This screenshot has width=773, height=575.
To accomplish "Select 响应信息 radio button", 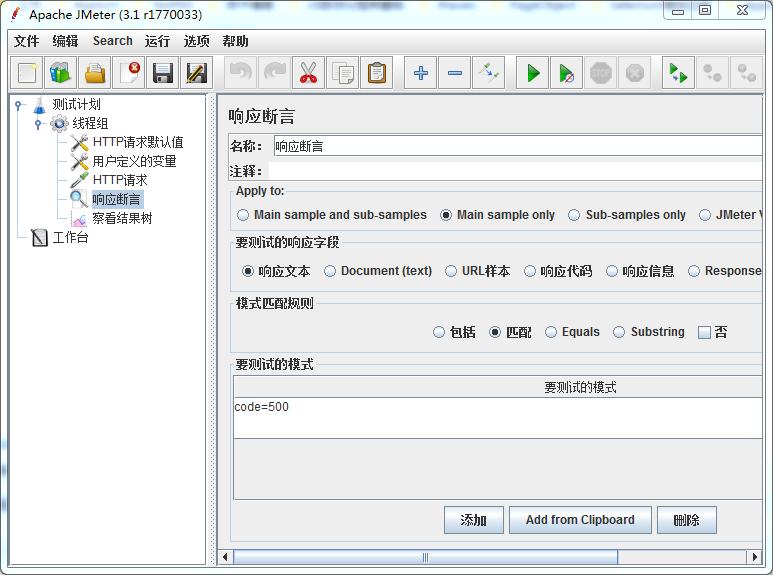I will coord(640,271).
